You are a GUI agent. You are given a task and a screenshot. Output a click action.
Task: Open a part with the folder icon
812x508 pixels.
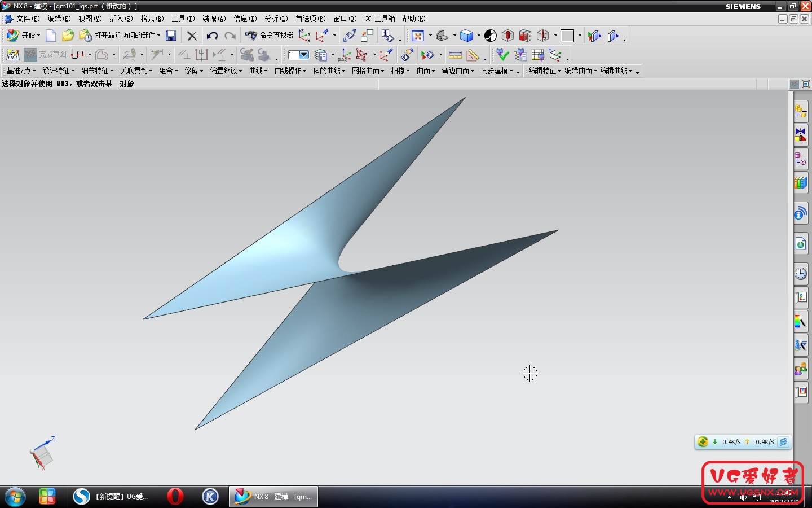point(68,36)
